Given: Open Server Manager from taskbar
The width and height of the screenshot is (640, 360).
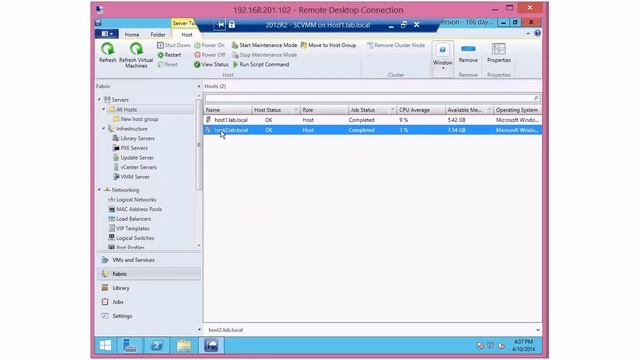Looking at the screenshot, I should [130, 346].
